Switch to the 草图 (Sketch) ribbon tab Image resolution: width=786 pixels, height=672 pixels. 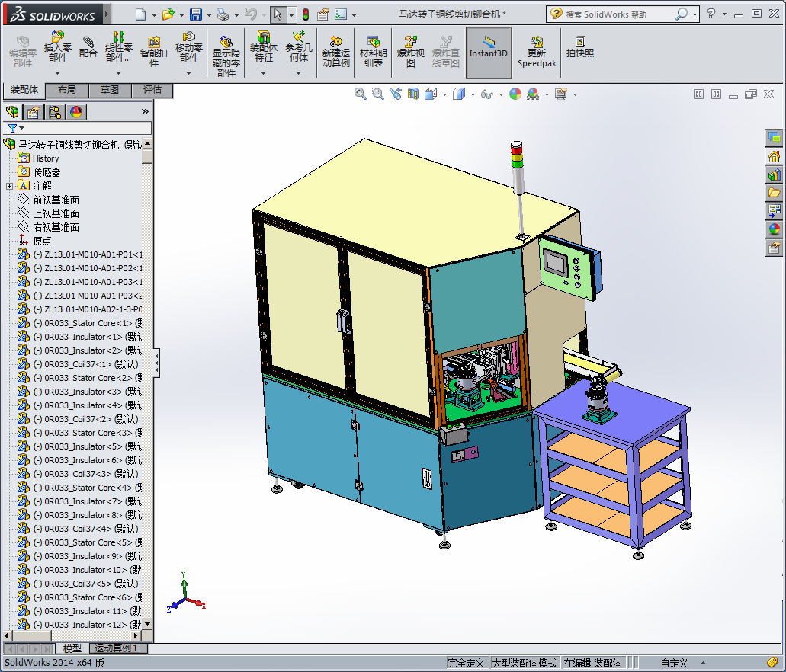pos(109,90)
